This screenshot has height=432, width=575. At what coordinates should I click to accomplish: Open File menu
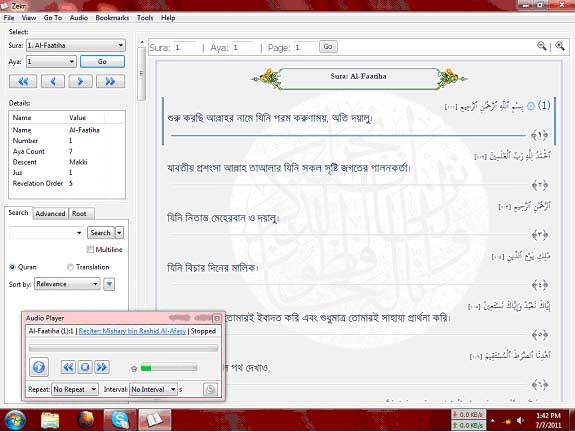point(9,18)
